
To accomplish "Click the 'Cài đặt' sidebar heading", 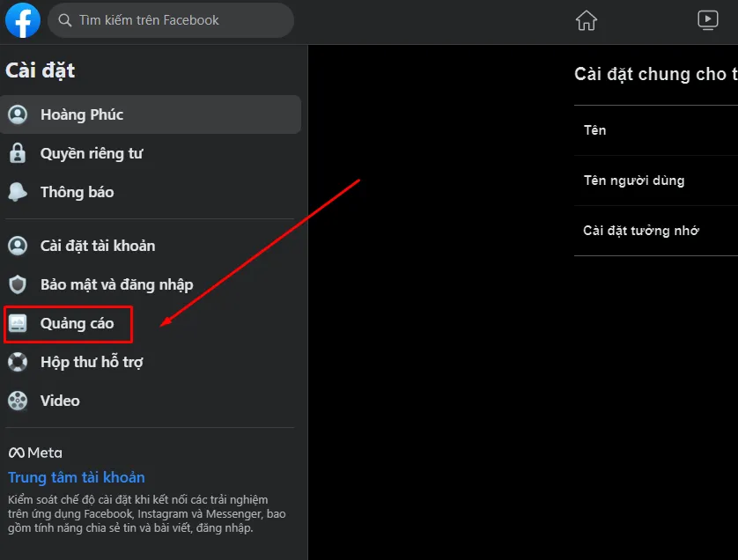I will click(41, 70).
